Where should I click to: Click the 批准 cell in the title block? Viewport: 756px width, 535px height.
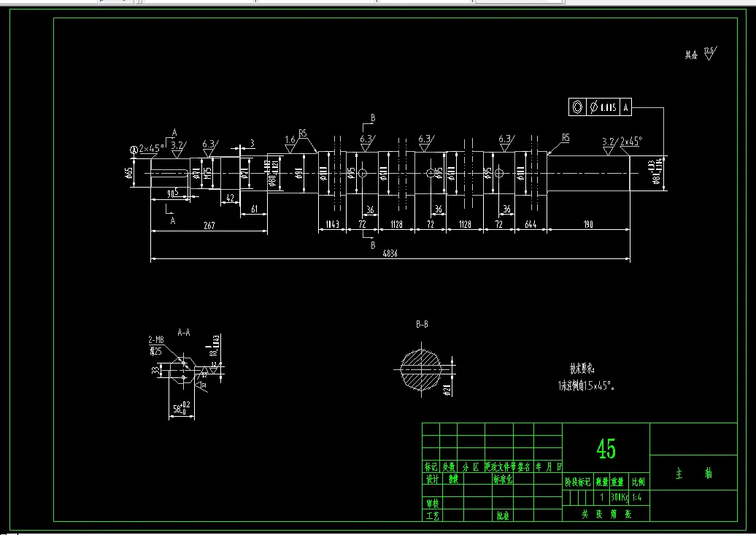502,516
